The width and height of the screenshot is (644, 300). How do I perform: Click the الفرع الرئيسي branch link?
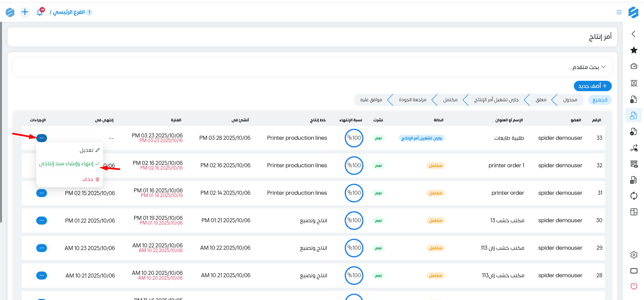tap(69, 12)
